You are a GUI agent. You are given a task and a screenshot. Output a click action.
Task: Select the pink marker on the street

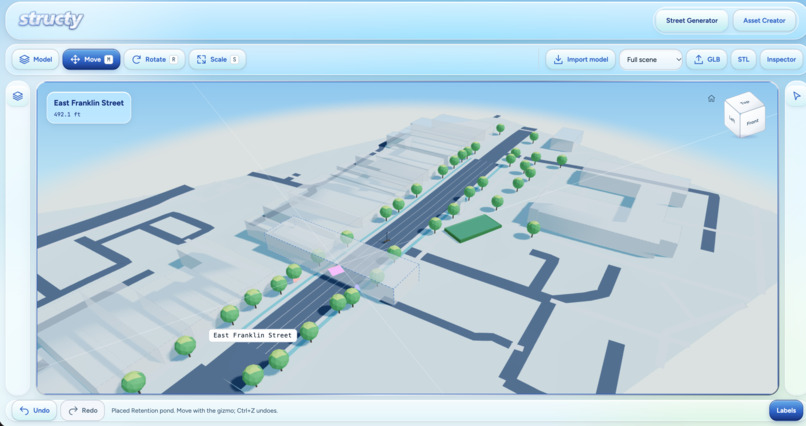tap(336, 270)
